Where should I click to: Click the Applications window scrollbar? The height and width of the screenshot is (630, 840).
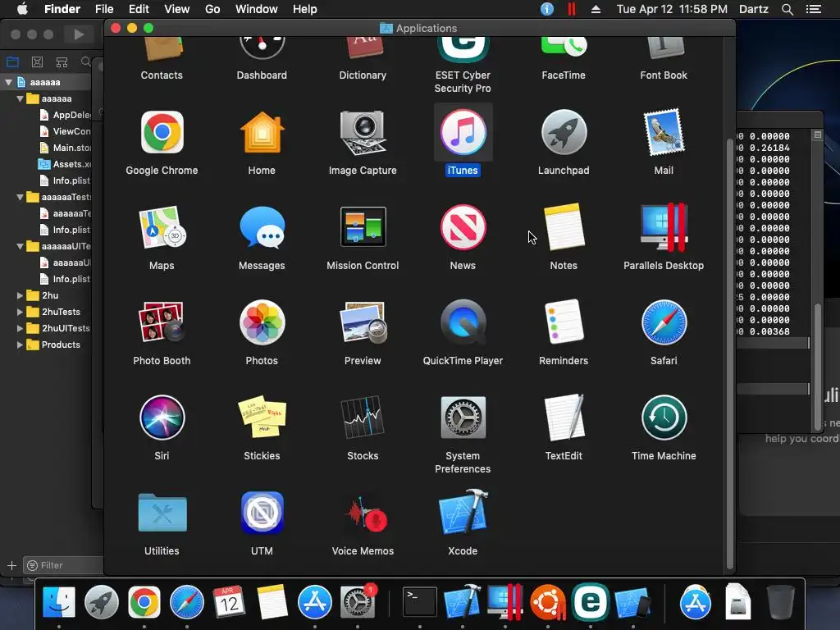pos(729,354)
